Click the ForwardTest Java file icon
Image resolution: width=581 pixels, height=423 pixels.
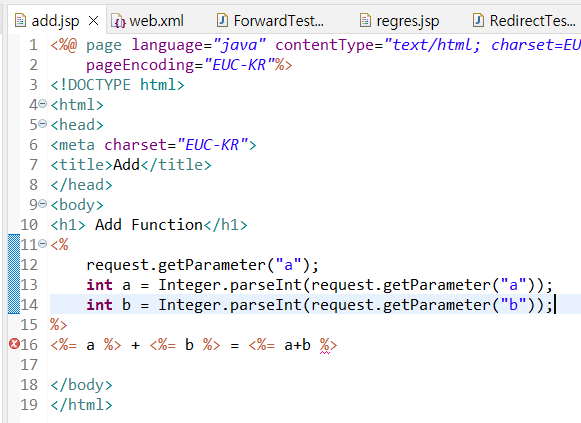222,20
